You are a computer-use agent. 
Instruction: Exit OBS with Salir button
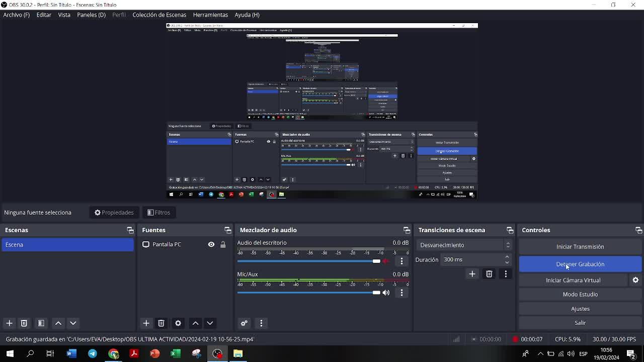580,323
